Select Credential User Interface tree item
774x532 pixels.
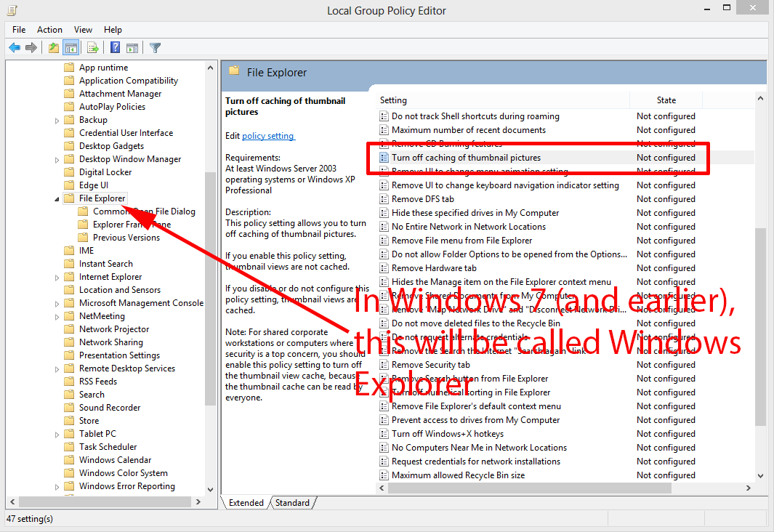126,133
